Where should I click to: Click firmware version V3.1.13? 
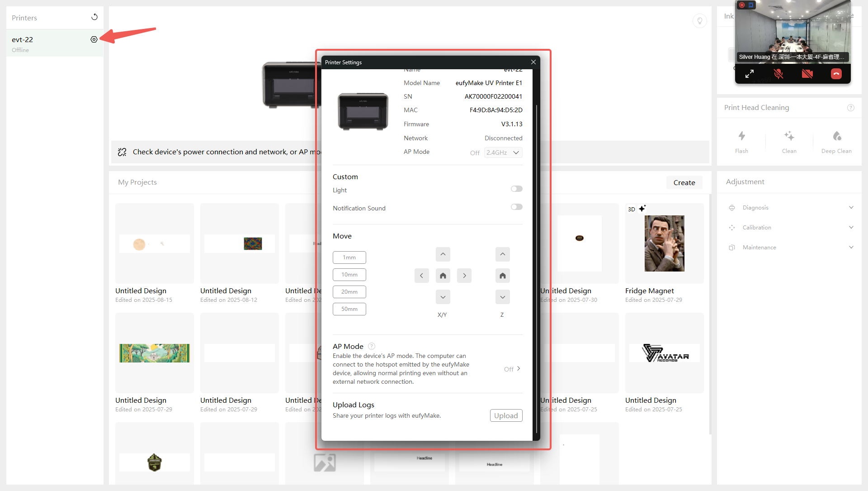pos(512,124)
